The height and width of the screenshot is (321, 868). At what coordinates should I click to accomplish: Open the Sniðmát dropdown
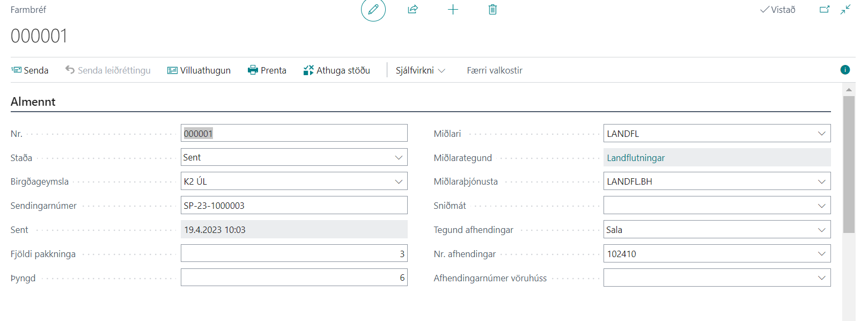click(x=821, y=206)
